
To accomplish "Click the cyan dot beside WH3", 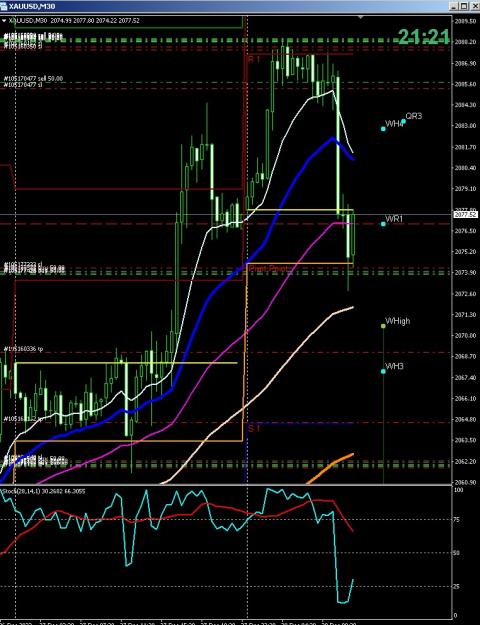I will pos(383,371).
